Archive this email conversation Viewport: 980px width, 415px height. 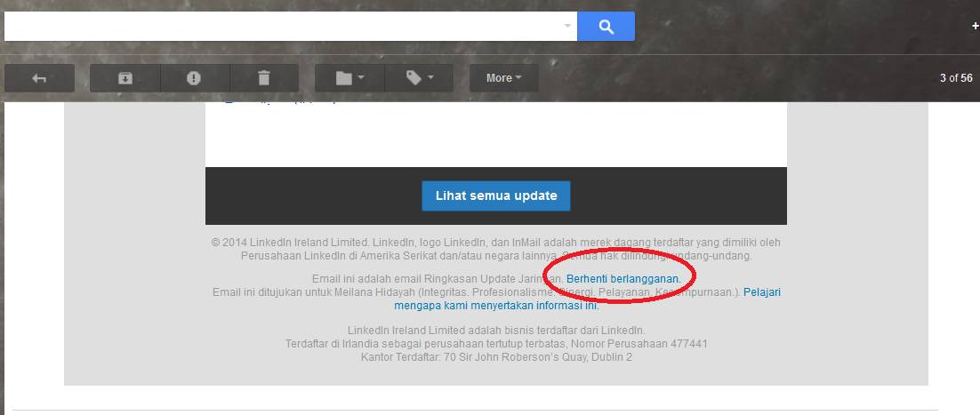point(125,78)
